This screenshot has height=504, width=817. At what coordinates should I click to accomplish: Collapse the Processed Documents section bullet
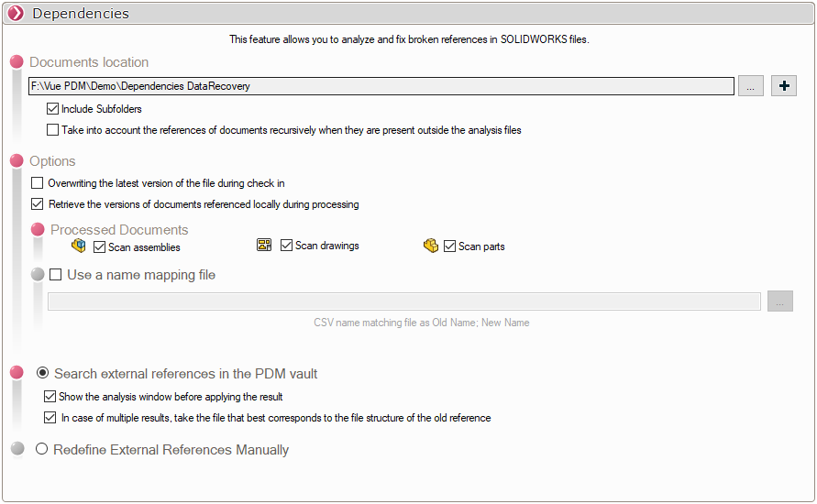(38, 230)
